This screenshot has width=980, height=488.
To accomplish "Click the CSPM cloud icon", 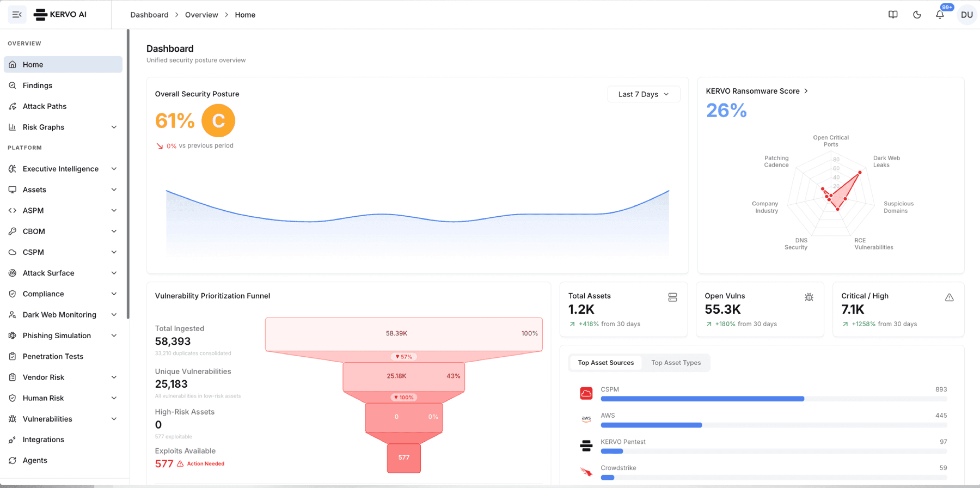I will 13,252.
